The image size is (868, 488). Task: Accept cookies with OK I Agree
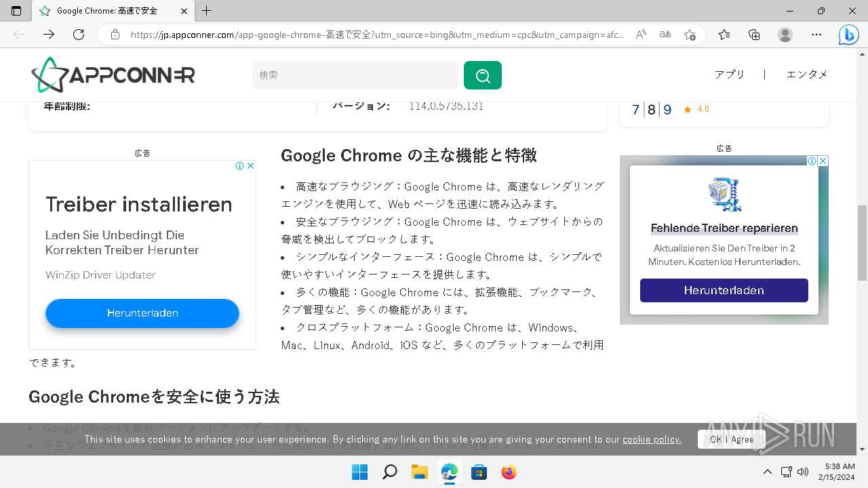[x=732, y=439]
